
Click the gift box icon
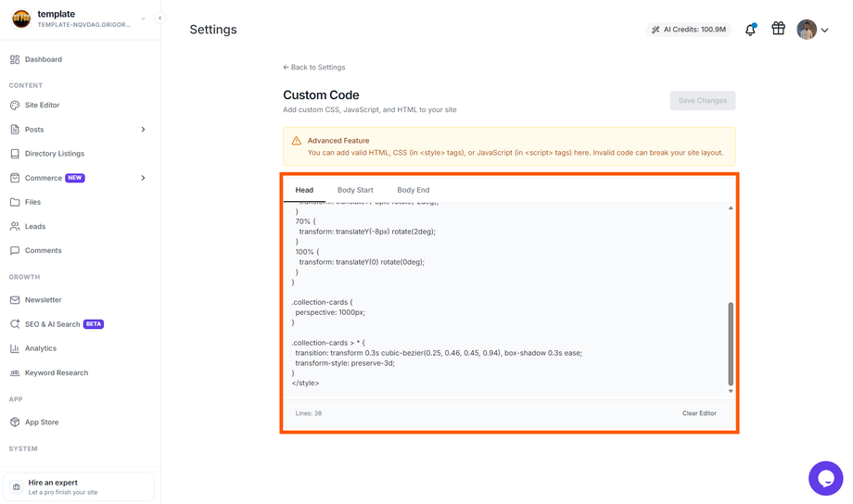778,29
